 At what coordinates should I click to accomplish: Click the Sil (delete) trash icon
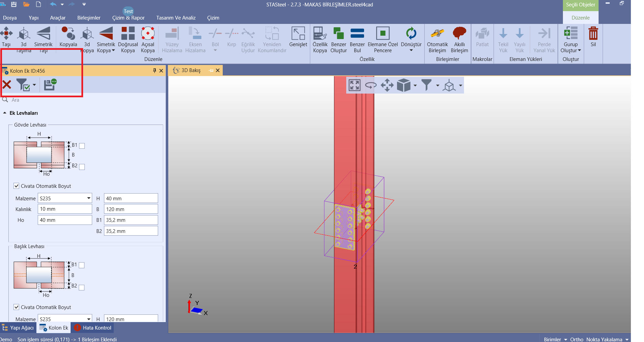click(593, 34)
